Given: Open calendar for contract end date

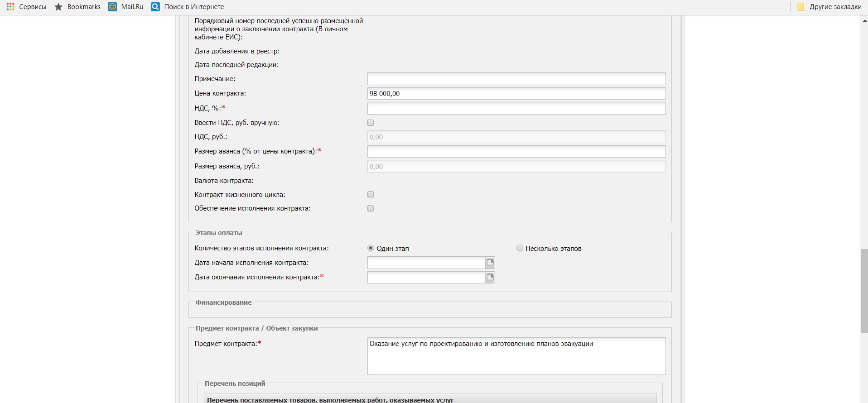Looking at the screenshot, I should 490,277.
